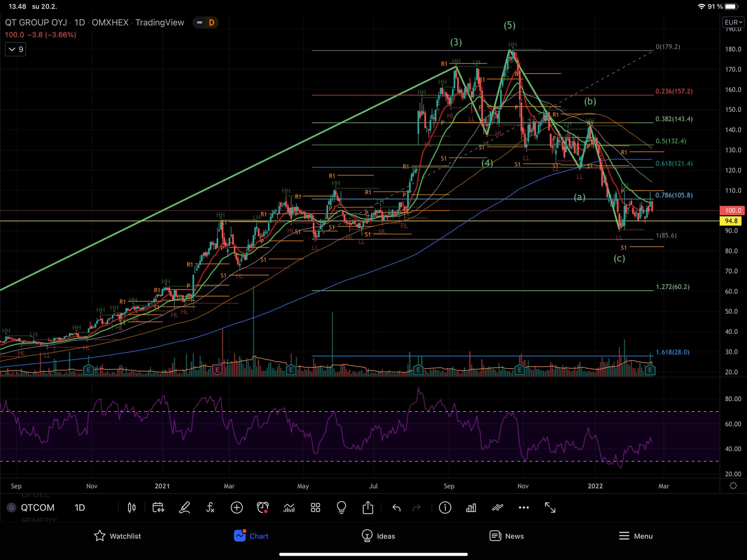The image size is (747, 560).
Task: Open chart settings gear at bottom right
Action: (733, 486)
